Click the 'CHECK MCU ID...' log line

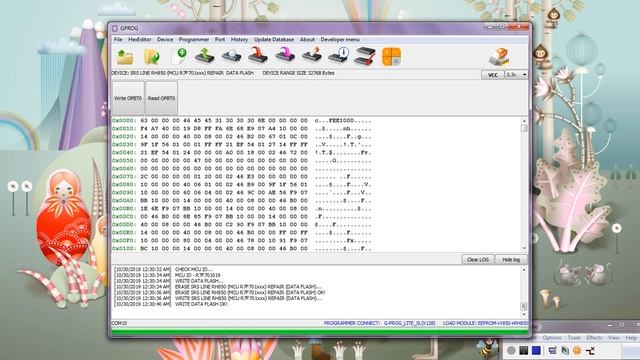coord(193,269)
